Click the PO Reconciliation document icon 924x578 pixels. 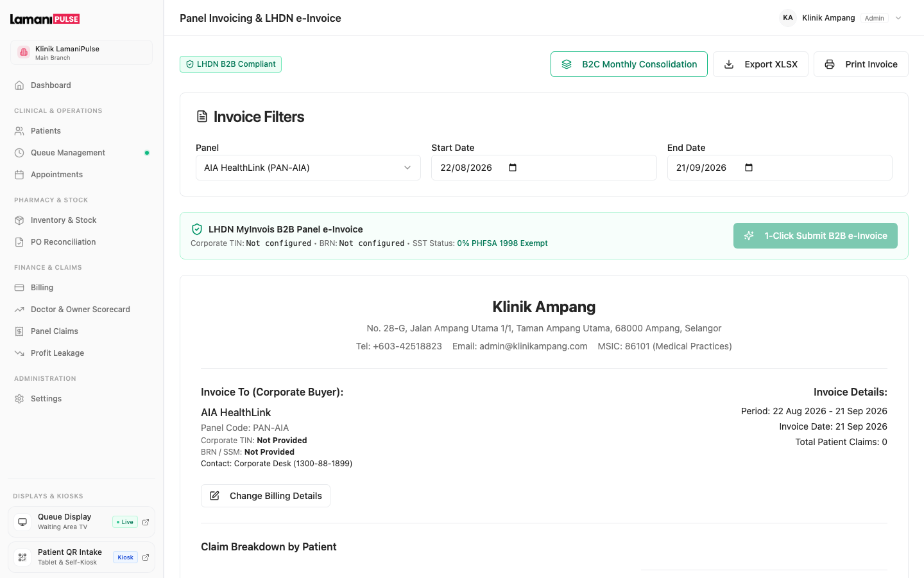click(x=19, y=242)
